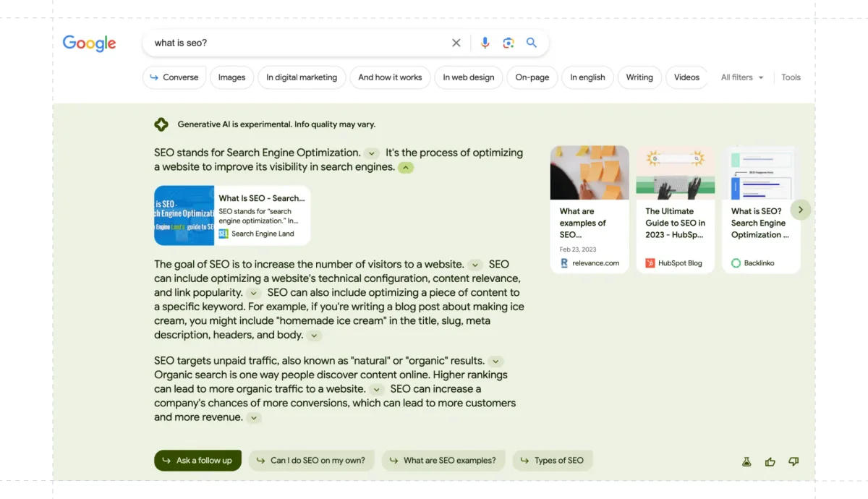868x499 pixels.
Task: Show next source cards with the arrow
Action: tap(800, 210)
